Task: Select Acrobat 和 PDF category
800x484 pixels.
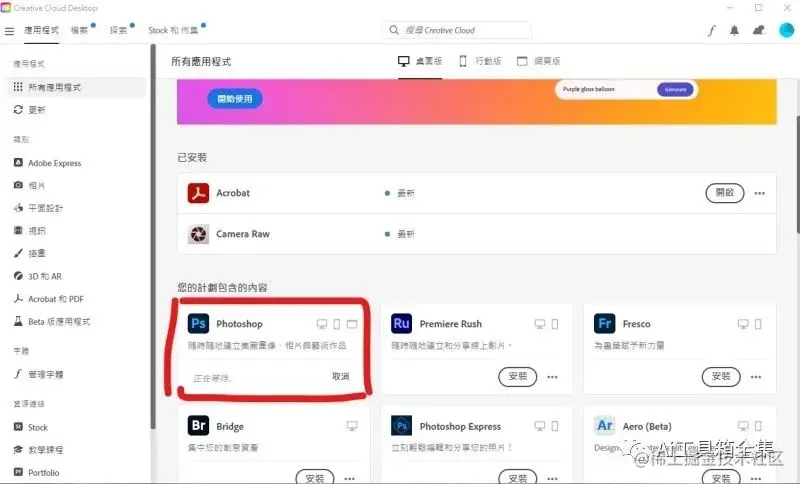Action: pyautogui.click(x=48, y=299)
